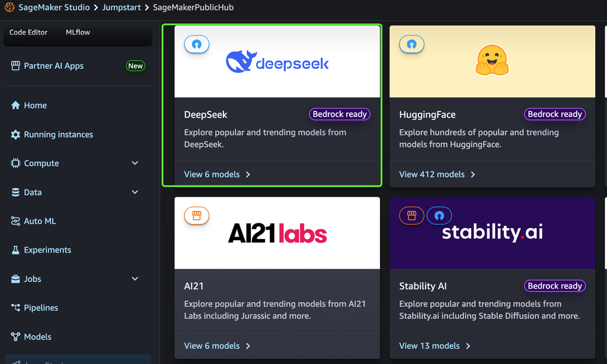This screenshot has height=364, width=607.
Task: Open Code Editor application
Action: pyautogui.click(x=28, y=33)
